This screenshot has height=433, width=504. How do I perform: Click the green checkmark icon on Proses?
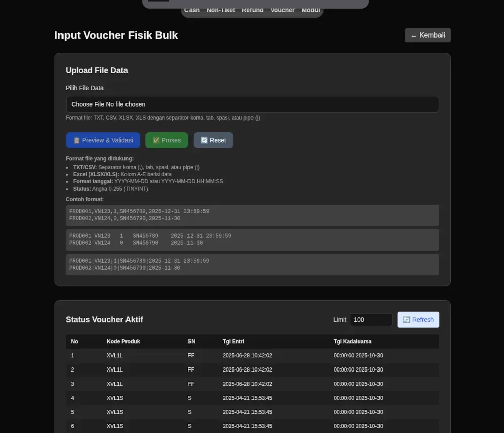(156, 140)
